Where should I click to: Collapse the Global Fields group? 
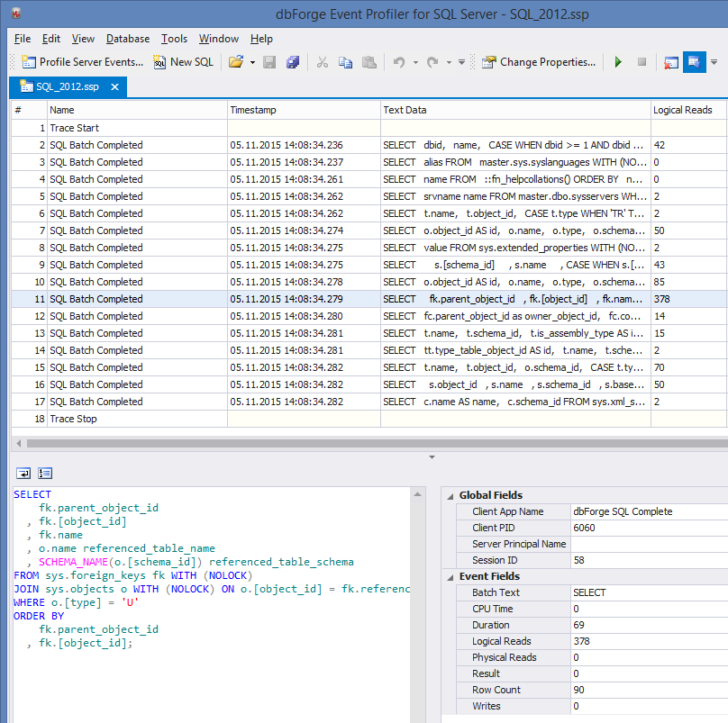coord(450,496)
